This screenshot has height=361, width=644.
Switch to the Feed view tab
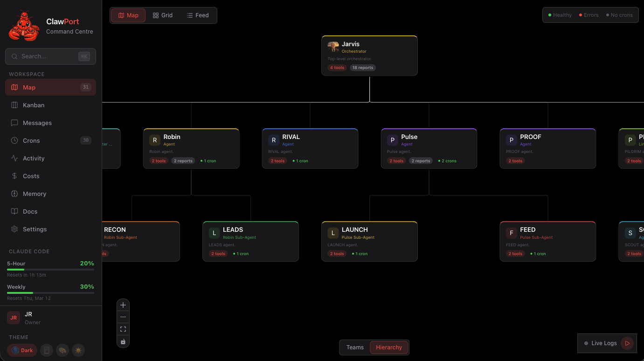[198, 15]
